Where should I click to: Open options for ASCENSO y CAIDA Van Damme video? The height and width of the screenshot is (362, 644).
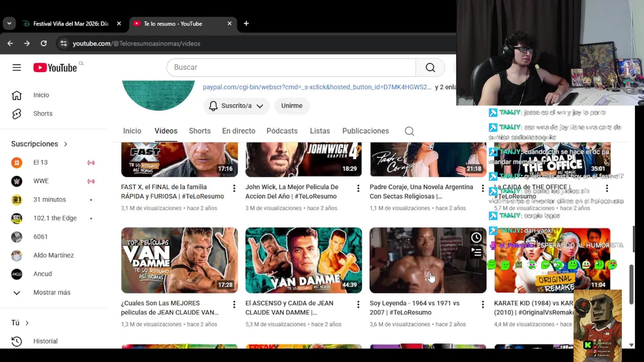coord(358,305)
